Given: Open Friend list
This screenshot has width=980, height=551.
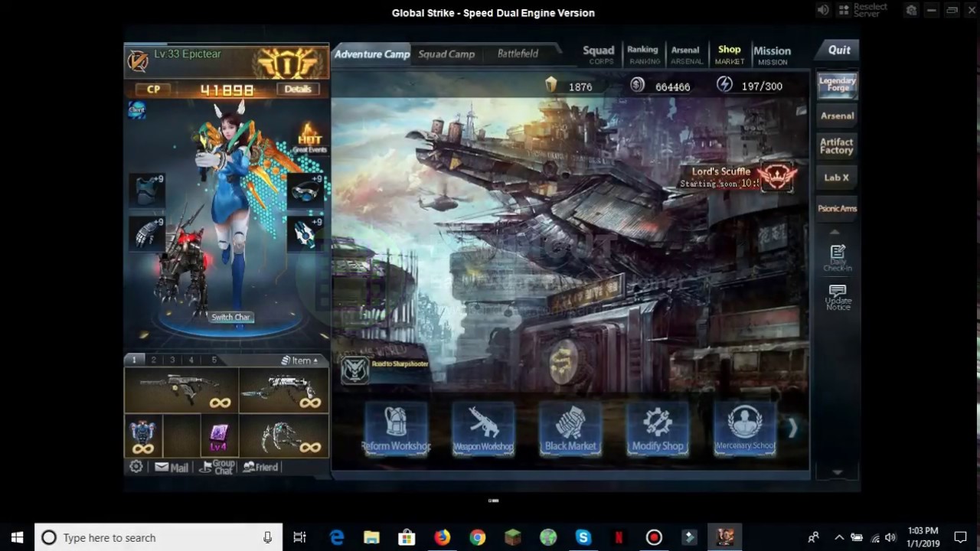Looking at the screenshot, I should click(261, 467).
